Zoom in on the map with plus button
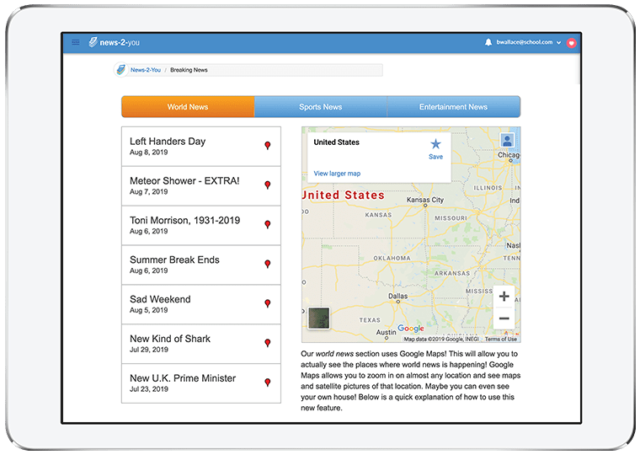Viewport: 640px width, 455px height. coord(504,296)
